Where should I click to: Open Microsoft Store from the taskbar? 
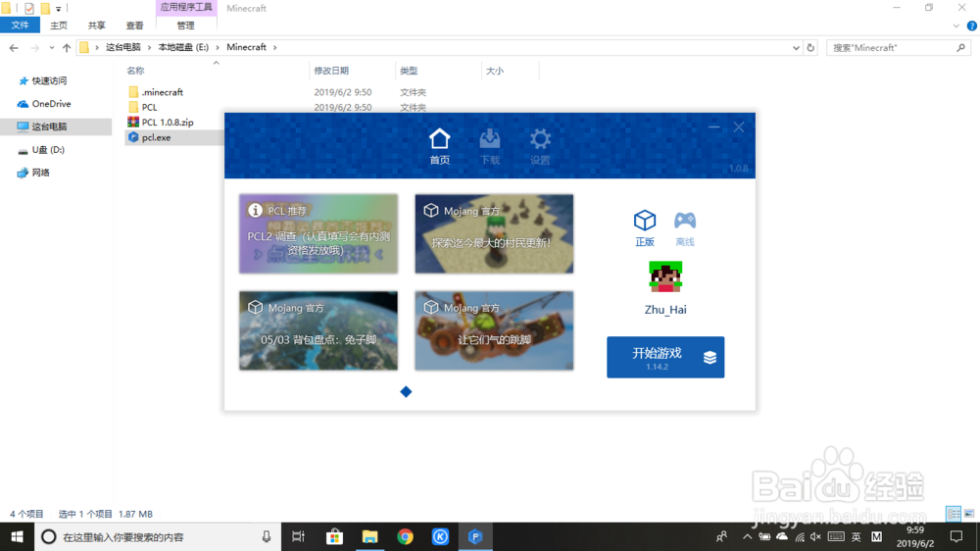[334, 536]
